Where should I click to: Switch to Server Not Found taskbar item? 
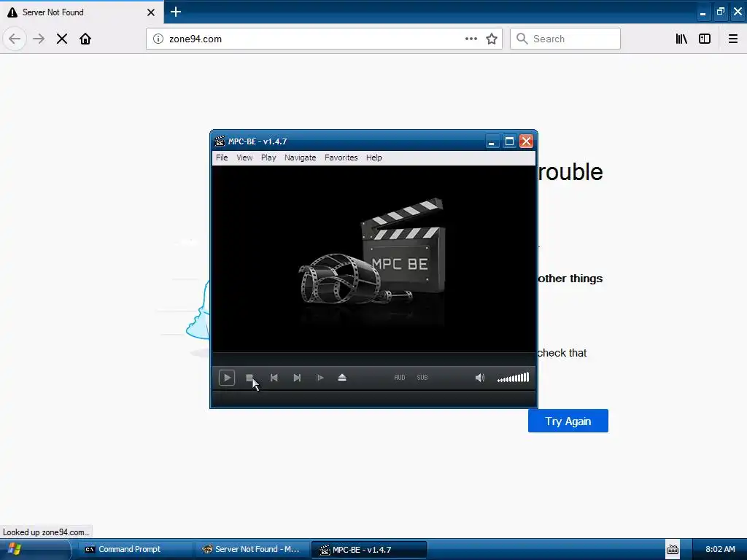[x=252, y=550]
